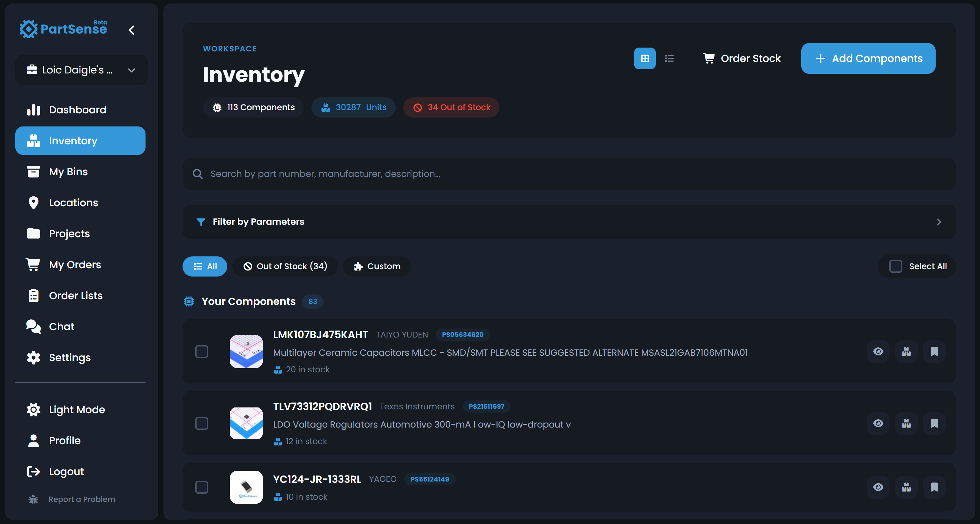980x524 pixels.
Task: Click stock boxes icon for YC124-JR-1333RL
Action: 906,487
